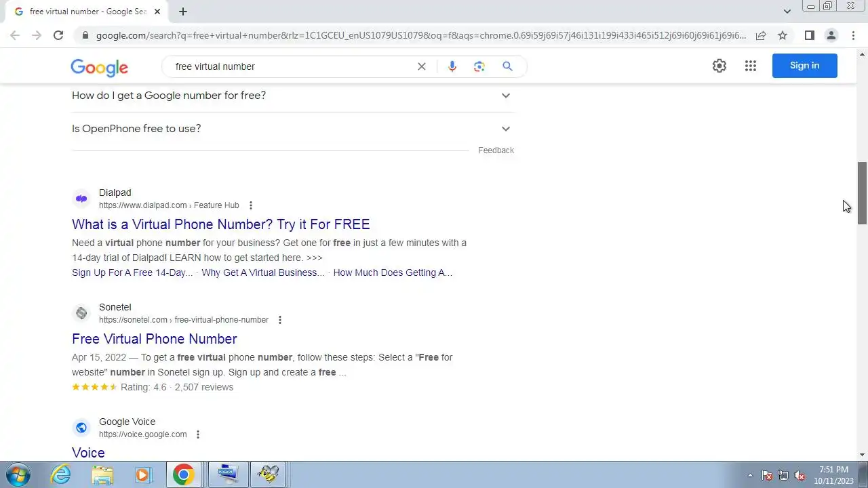Open 'Free Virtual Phone Number' Sonetel result
This screenshot has width=868, height=488.
tap(155, 339)
